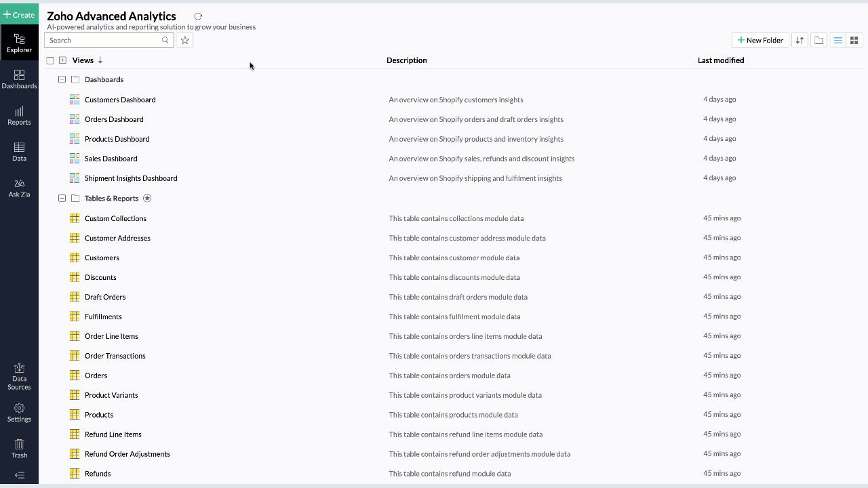Select the Dashboards folder name

(x=104, y=79)
